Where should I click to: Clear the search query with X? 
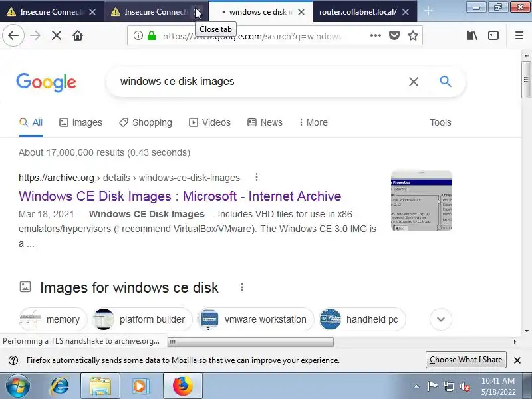413,81
